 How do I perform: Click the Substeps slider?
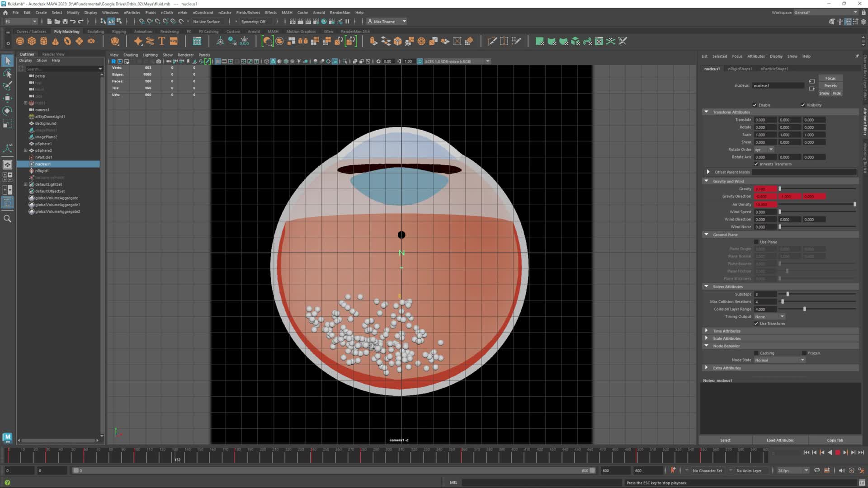(x=787, y=294)
